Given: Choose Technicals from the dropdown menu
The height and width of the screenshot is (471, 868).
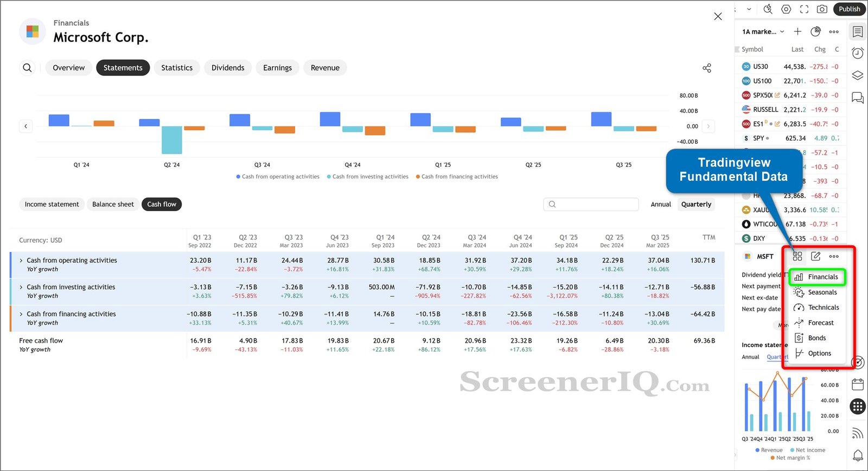Looking at the screenshot, I should pos(816,307).
